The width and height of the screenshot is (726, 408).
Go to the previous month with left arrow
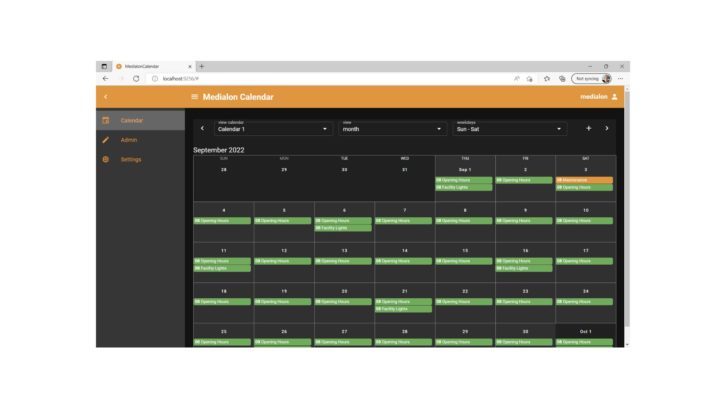tap(202, 128)
